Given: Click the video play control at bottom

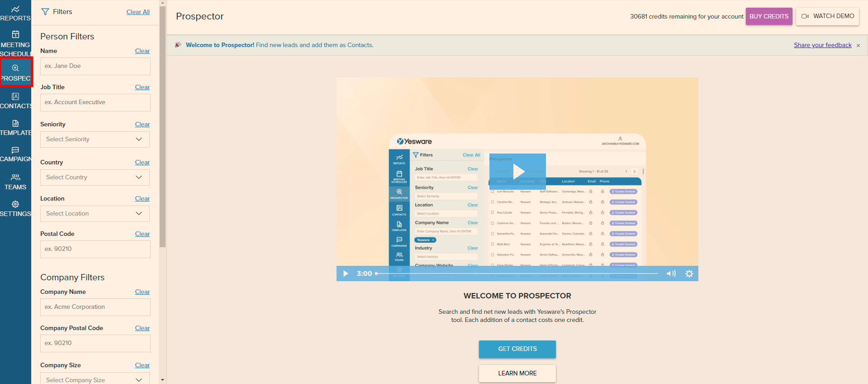Looking at the screenshot, I should click(346, 274).
